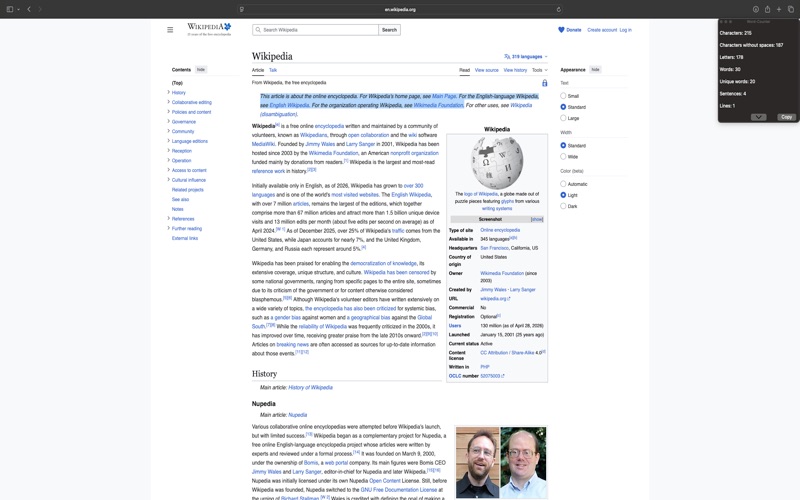Image resolution: width=800 pixels, height=500 pixels.
Task: Open Safari sidebar dropdown arrow
Action: [18, 9]
